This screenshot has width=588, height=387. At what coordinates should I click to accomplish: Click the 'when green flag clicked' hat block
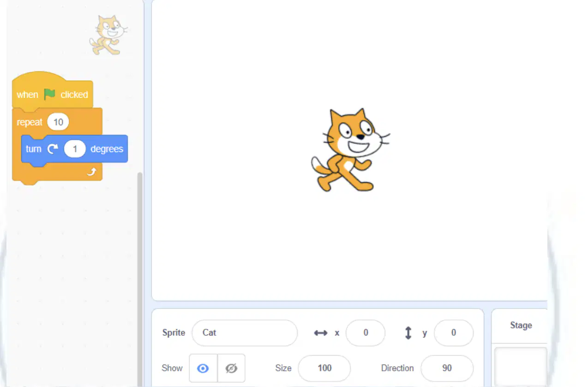(x=52, y=91)
